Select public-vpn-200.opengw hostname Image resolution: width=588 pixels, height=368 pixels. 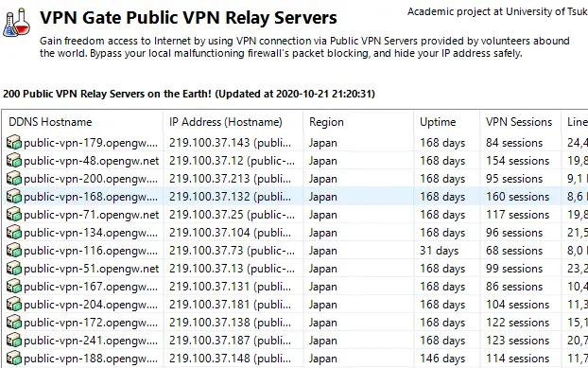(x=91, y=179)
